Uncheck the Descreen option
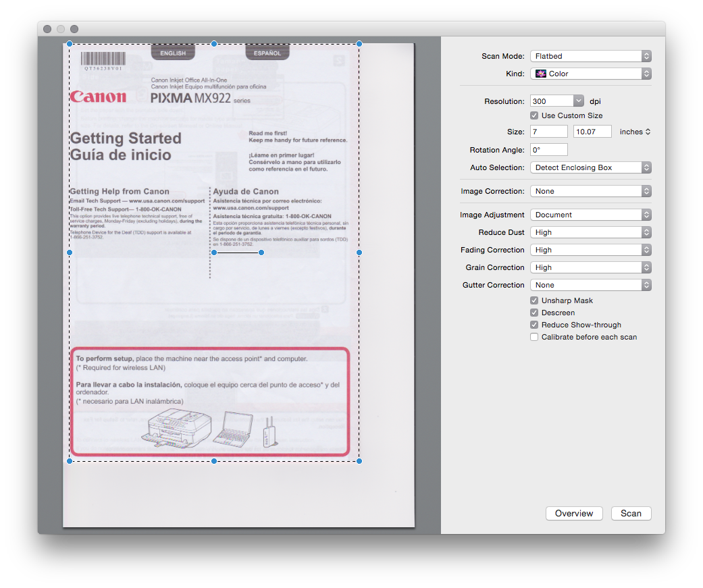The image size is (703, 588). pos(534,313)
